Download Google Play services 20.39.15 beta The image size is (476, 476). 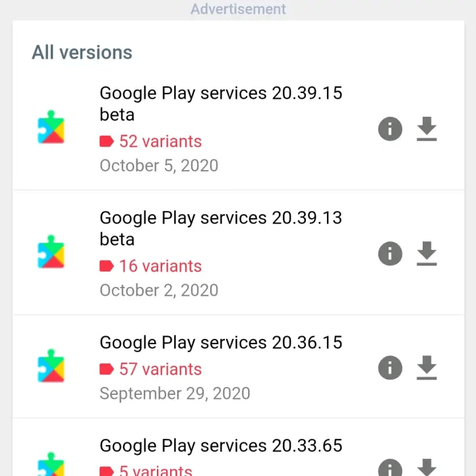(427, 129)
